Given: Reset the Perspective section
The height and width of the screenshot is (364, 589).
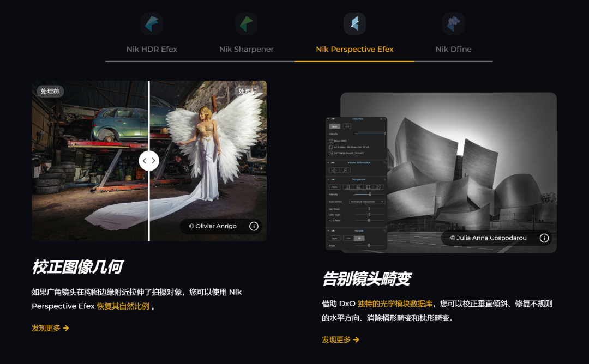Looking at the screenshot, I should coord(384,179).
